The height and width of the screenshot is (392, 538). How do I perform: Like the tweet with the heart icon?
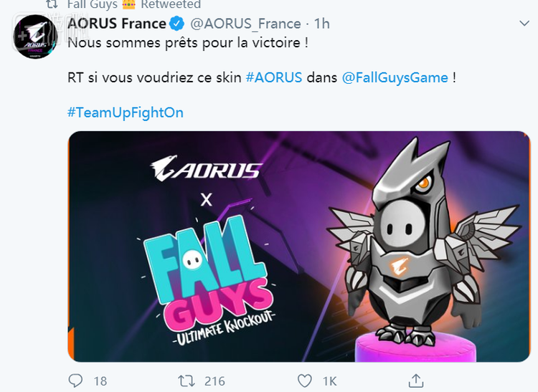coord(304,381)
